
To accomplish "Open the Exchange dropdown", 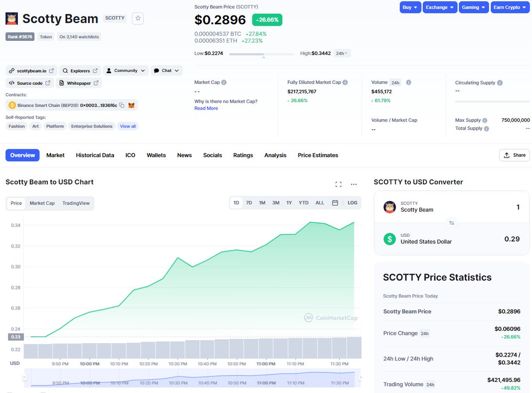I will (x=440, y=7).
